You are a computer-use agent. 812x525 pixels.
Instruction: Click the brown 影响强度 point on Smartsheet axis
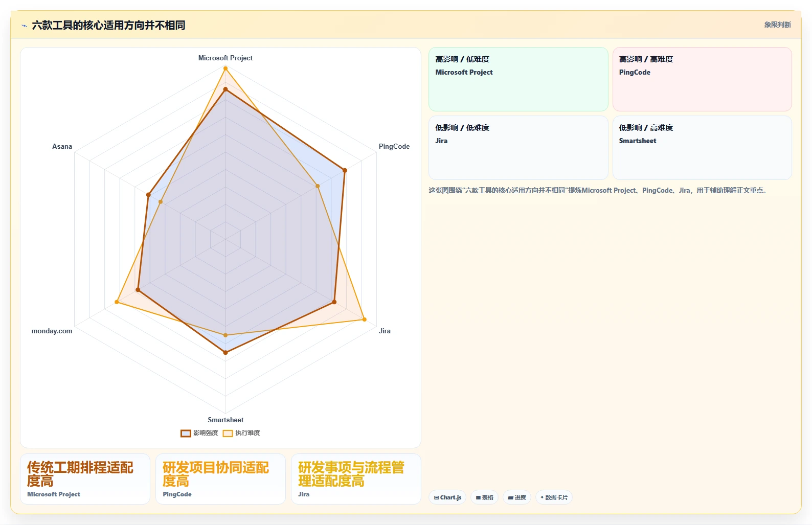pos(225,352)
